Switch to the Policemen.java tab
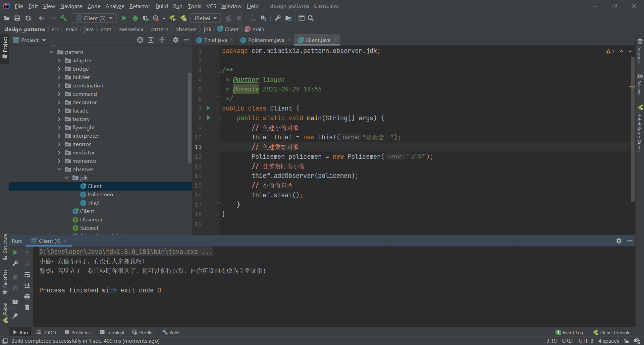 (266, 40)
